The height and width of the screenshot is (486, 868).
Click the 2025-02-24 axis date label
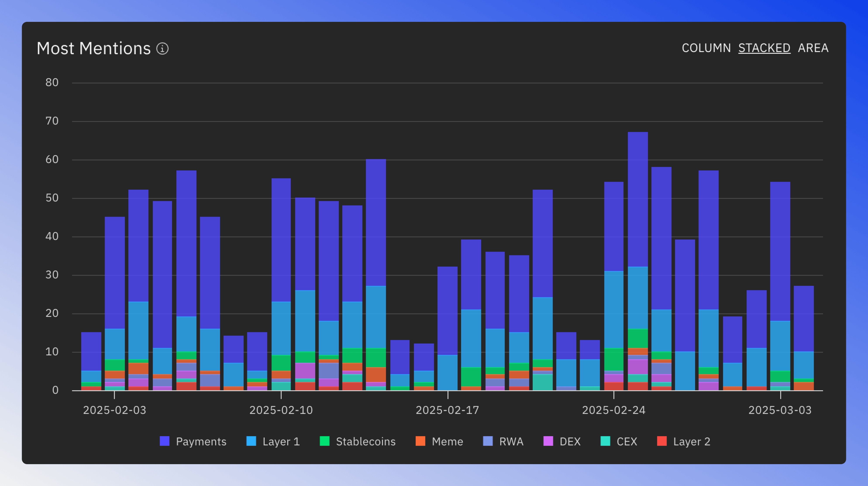pyautogui.click(x=614, y=410)
